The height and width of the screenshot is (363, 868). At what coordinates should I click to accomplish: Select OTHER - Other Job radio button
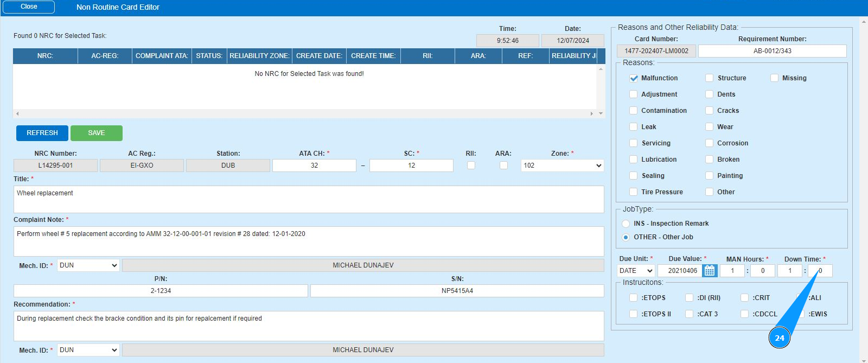point(626,237)
